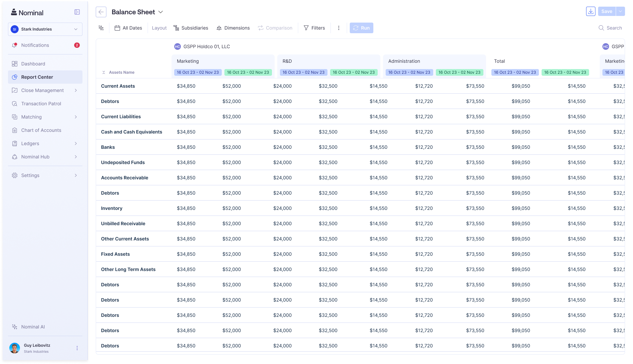633x364 pixels.
Task: Open the Dimensions cube icon
Action: pos(219,28)
